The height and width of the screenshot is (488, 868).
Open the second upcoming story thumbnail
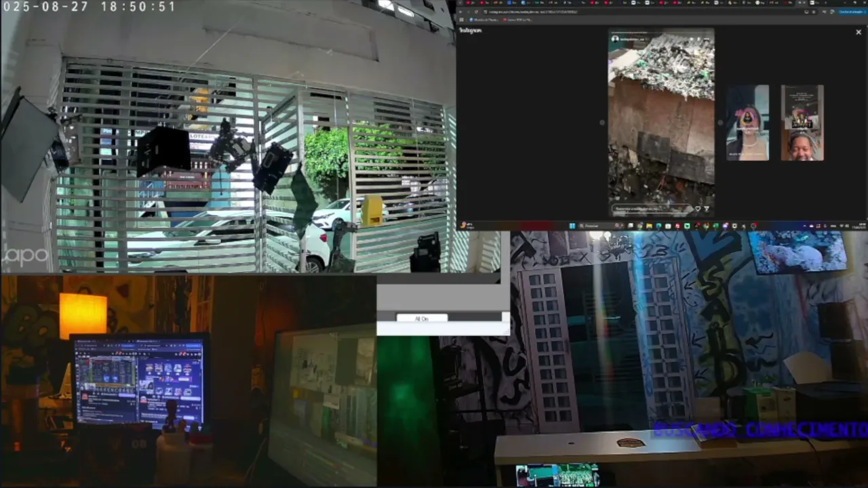pos(802,123)
